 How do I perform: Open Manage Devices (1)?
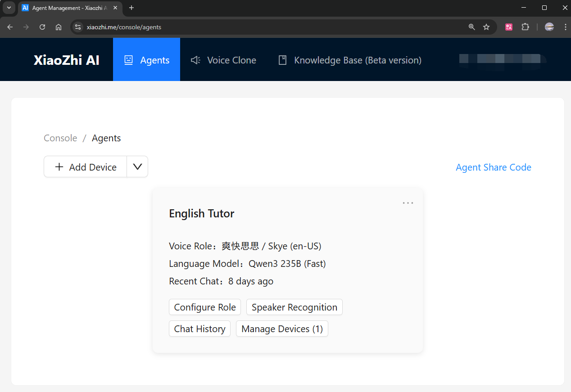[282, 329]
